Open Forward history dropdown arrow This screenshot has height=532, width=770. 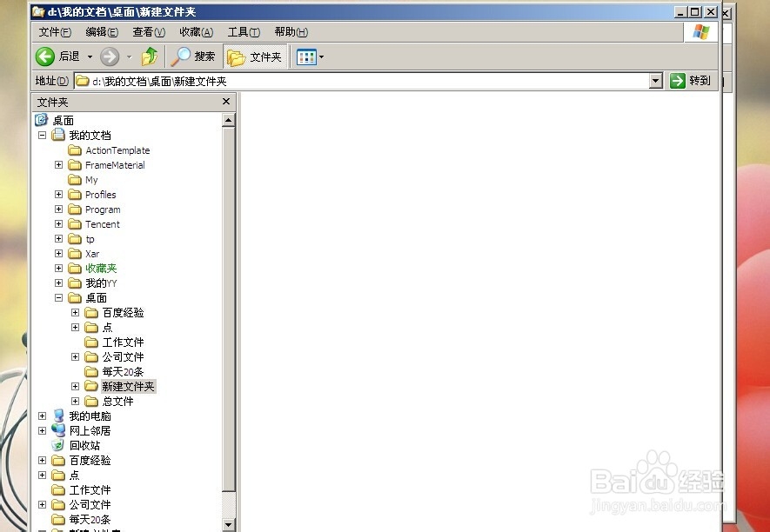coord(129,57)
